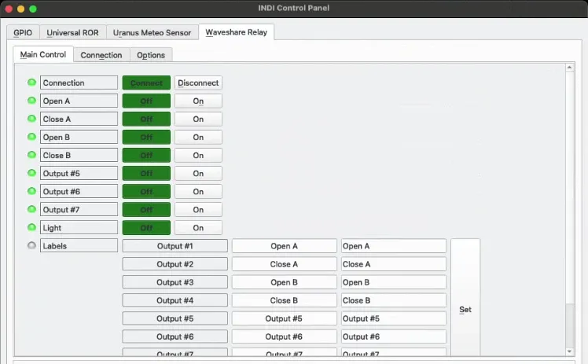Edit the Output #1 label input containing Open A
The height and width of the screenshot is (364, 588).
click(x=394, y=246)
